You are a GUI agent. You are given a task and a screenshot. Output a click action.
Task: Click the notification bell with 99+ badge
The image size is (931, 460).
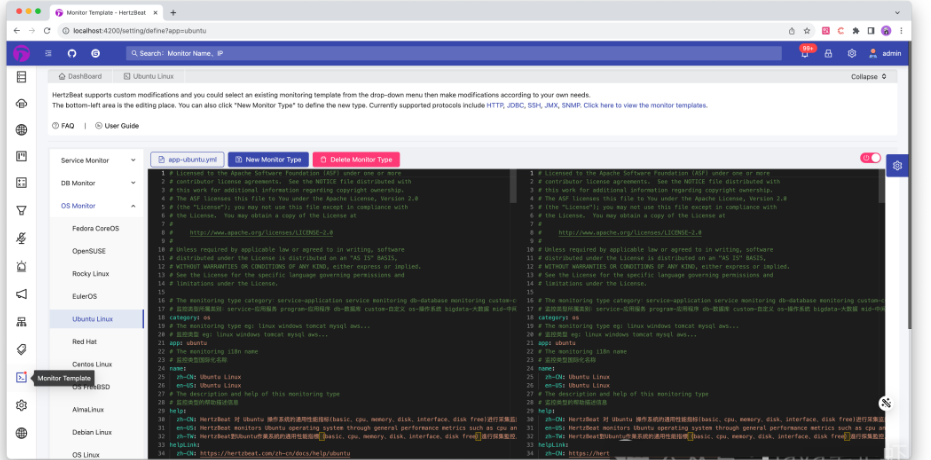coord(804,54)
